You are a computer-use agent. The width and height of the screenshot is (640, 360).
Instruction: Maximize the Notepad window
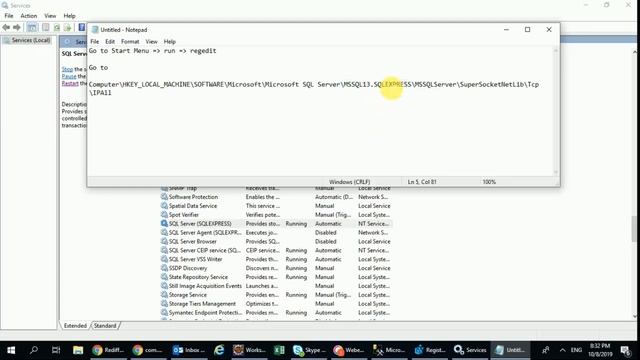click(527, 29)
